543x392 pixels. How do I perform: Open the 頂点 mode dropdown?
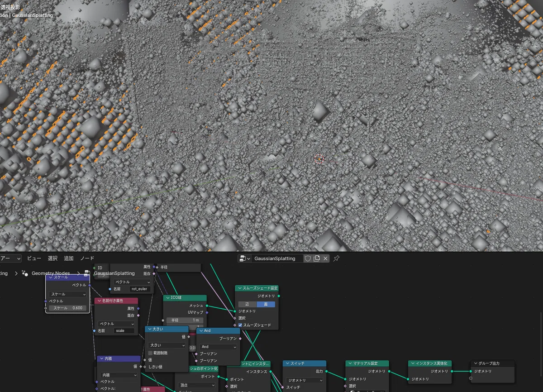(197, 385)
